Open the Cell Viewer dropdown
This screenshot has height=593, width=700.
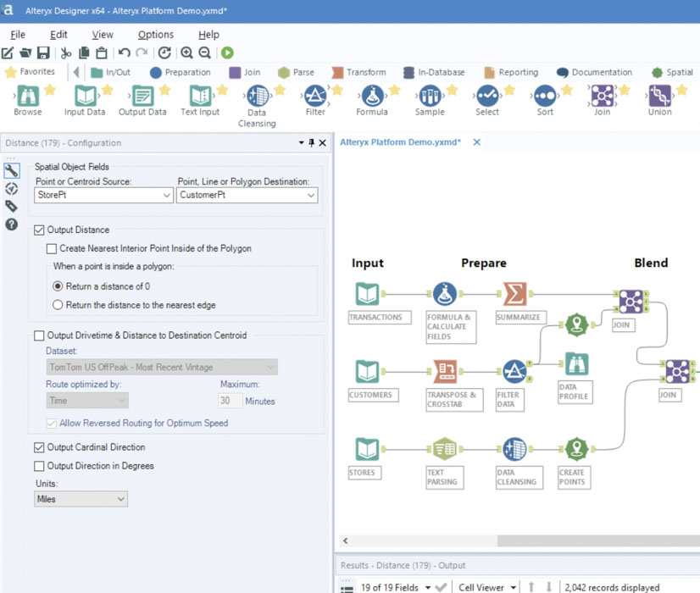point(514,587)
